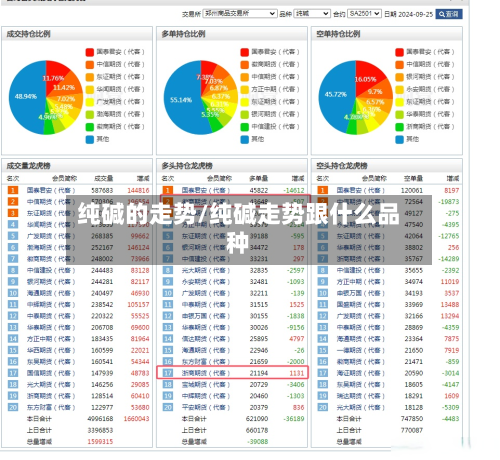Click the 多单持仓比例 panel header
The image size is (500, 460).
(x=232, y=34)
